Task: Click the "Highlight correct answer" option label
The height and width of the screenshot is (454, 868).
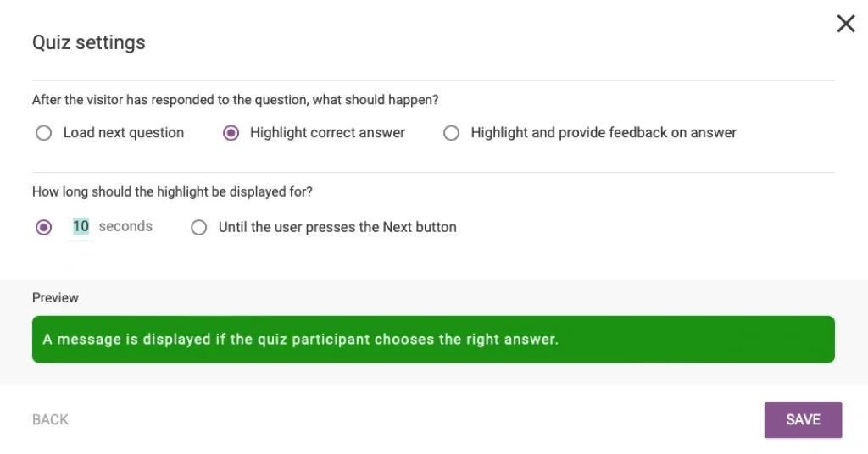Action: (327, 133)
